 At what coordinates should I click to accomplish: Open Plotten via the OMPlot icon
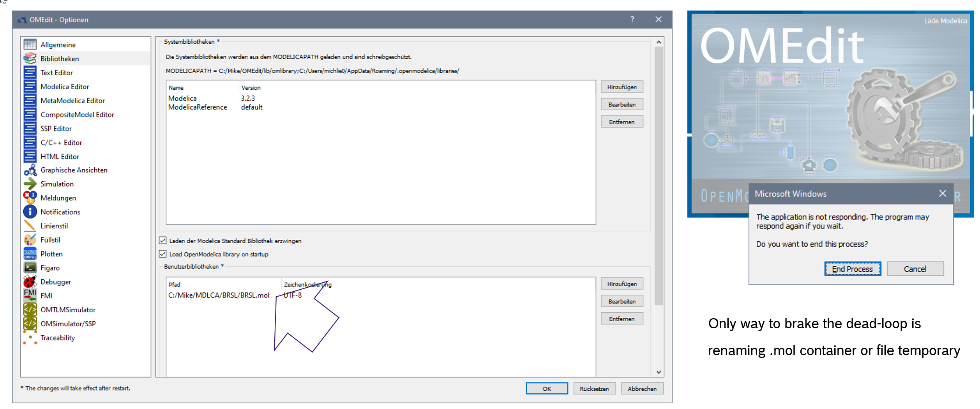pyautogui.click(x=30, y=253)
